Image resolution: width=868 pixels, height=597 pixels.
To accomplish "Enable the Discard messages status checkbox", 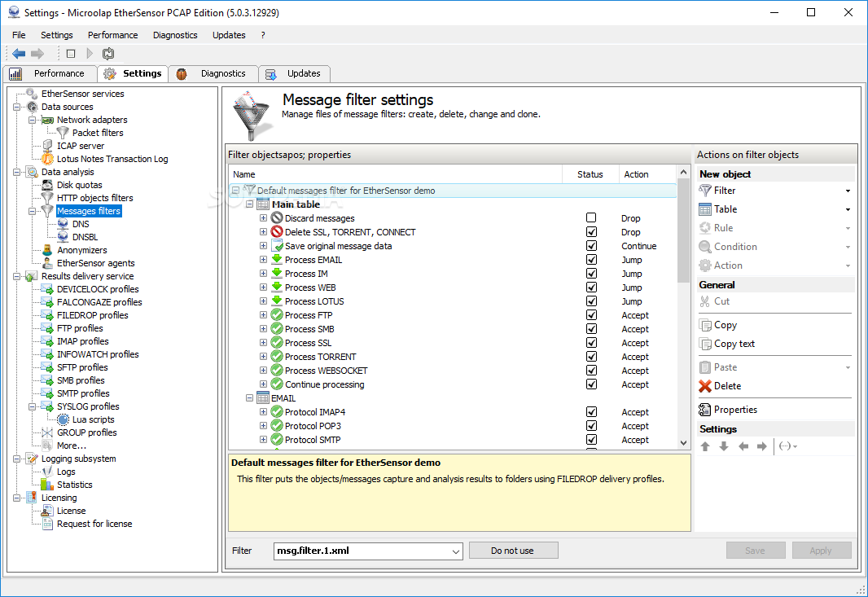I will 591,217.
